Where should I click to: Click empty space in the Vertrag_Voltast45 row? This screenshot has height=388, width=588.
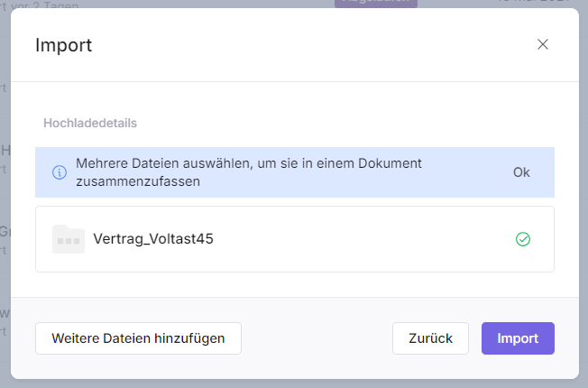coord(361,239)
